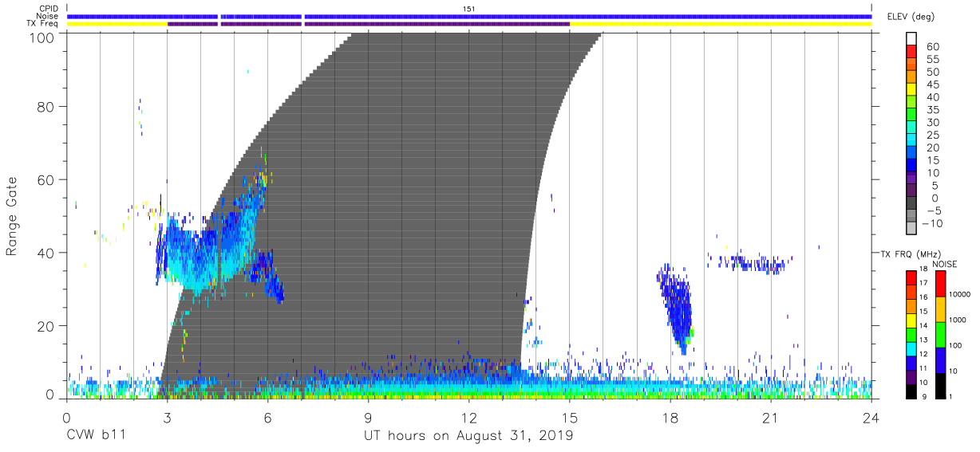
Task: Click the 1000 tick on the NOISE scale
Action: tap(960, 321)
